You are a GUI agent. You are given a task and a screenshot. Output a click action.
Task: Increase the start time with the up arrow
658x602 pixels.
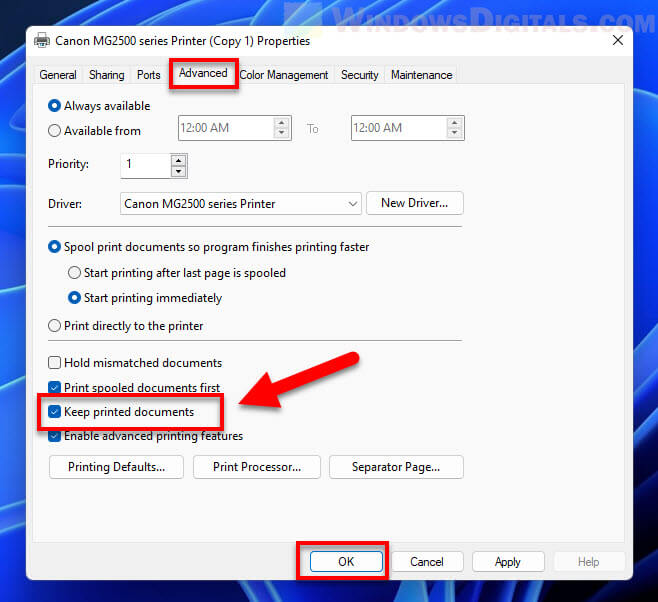(x=282, y=122)
